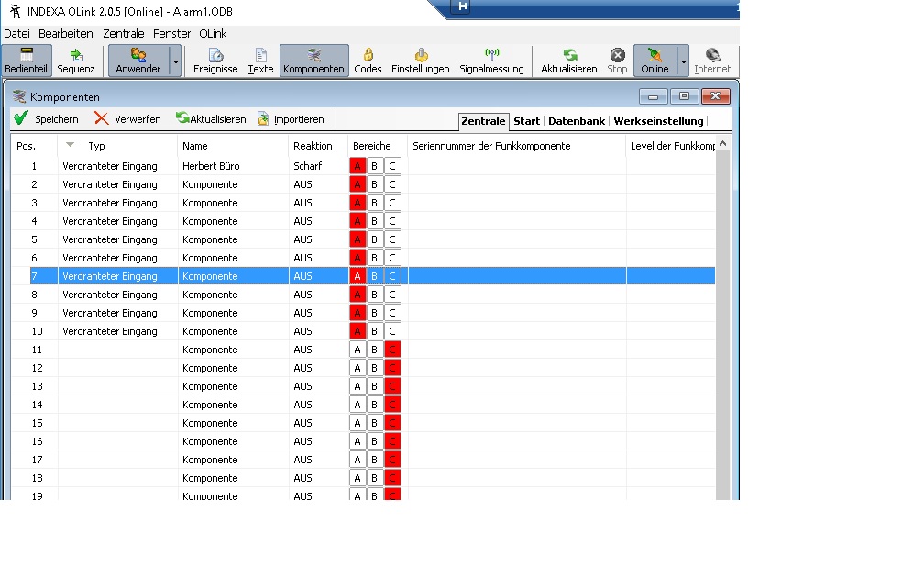Viewport: 924px width, 578px height.
Task: Open the Texte editor icon
Action: [260, 61]
